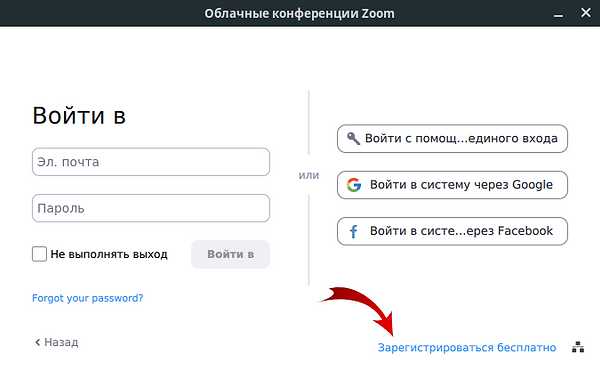Click the back chevron next to Назад
The width and height of the screenshot is (600, 378).
[38, 342]
